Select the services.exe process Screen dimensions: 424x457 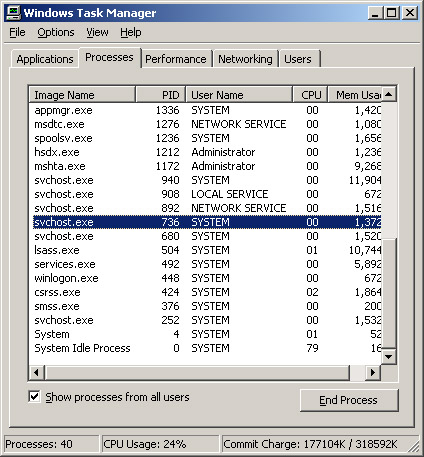[207, 264]
